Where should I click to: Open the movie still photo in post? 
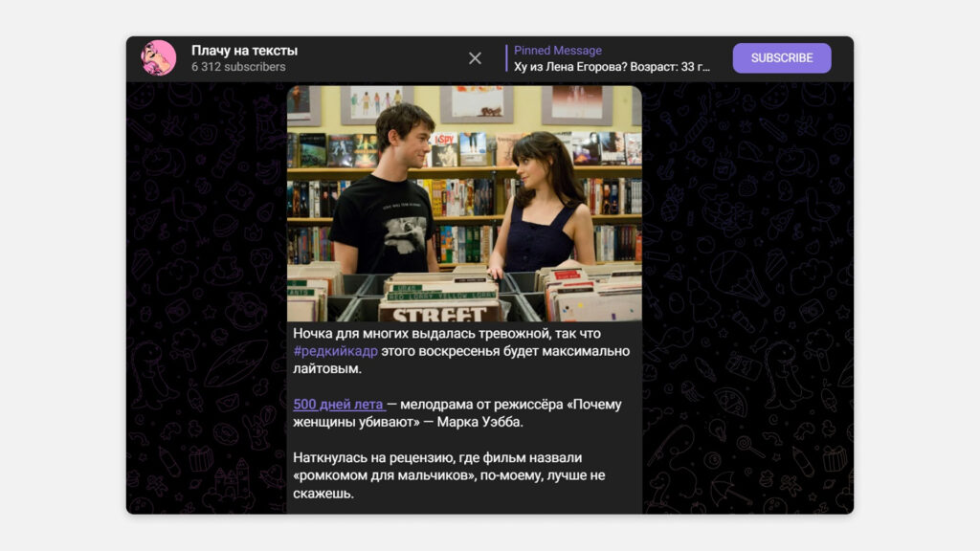click(x=464, y=203)
